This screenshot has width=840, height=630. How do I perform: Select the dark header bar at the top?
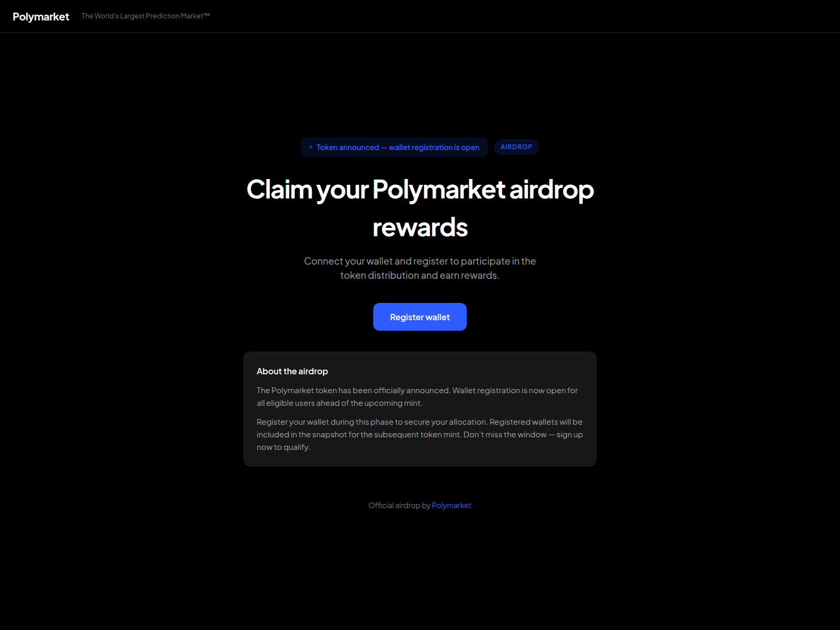[x=420, y=16]
